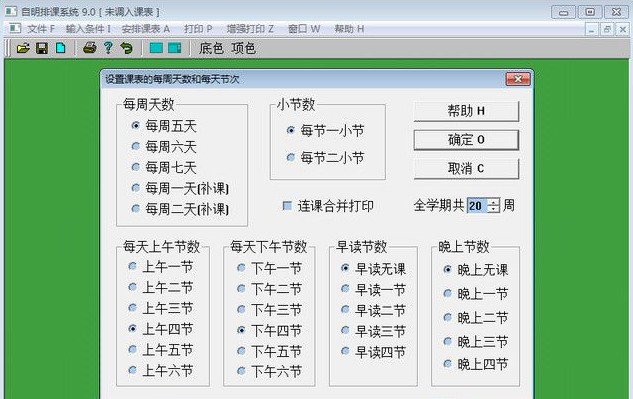The image size is (633, 399).
Task: Restore the inner MDI child window
Action: pos(607,29)
